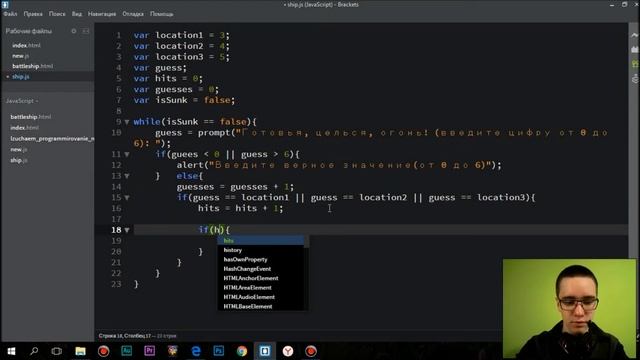Image resolution: width=640 pixels, height=360 pixels.
Task: Open Photoshop from the taskbar
Action: (x=219, y=351)
